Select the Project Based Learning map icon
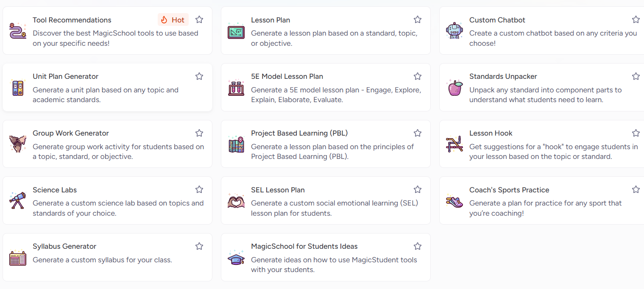The height and width of the screenshot is (289, 644). pyautogui.click(x=236, y=144)
